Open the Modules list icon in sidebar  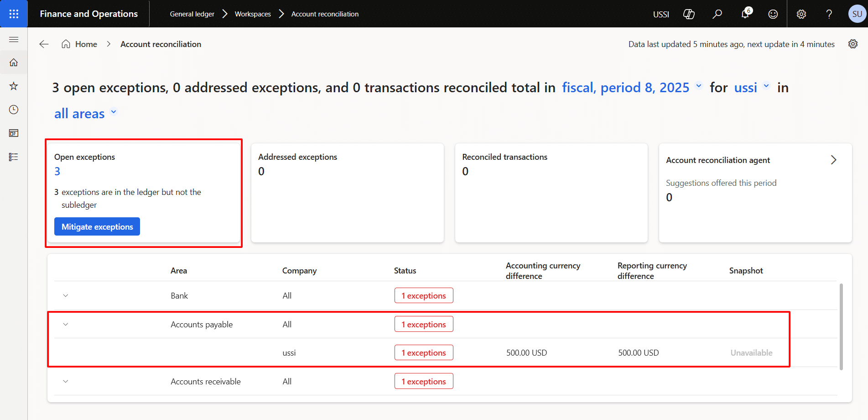(x=14, y=157)
